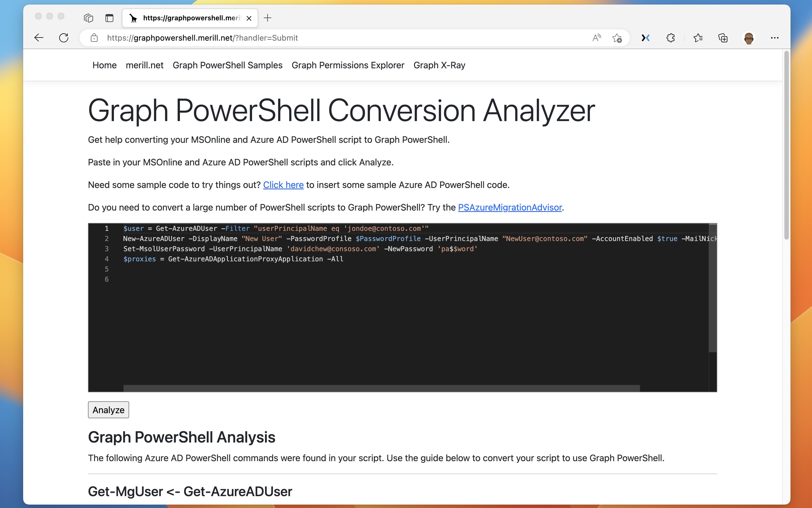The width and height of the screenshot is (812, 508).
Task: Start Read Aloud from the address bar
Action: (x=597, y=38)
